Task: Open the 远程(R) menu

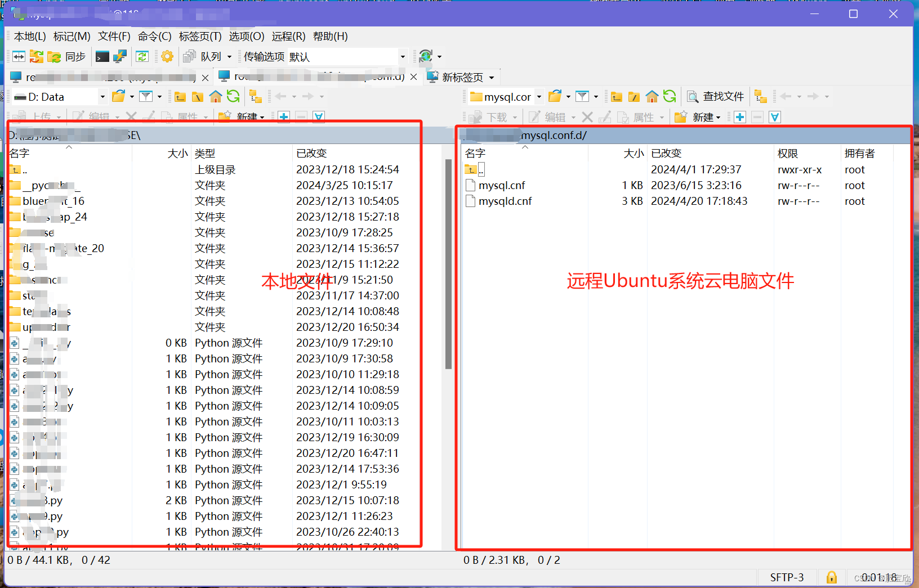Action: pyautogui.click(x=288, y=37)
